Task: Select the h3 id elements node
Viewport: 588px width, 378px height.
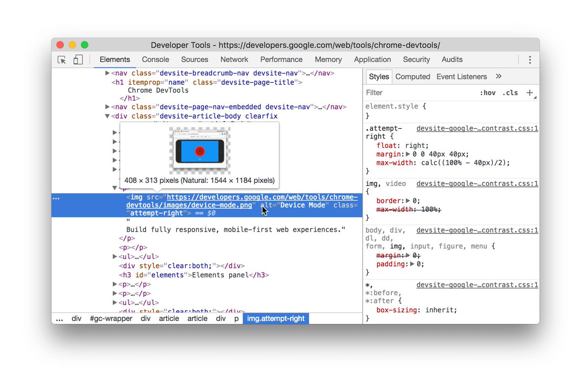Action: tap(194, 275)
